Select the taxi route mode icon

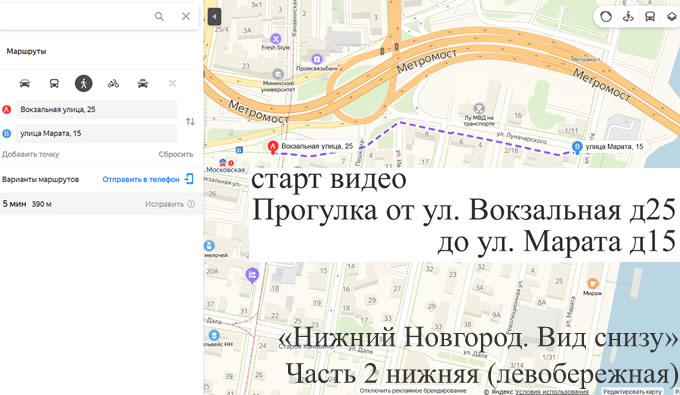point(143,83)
